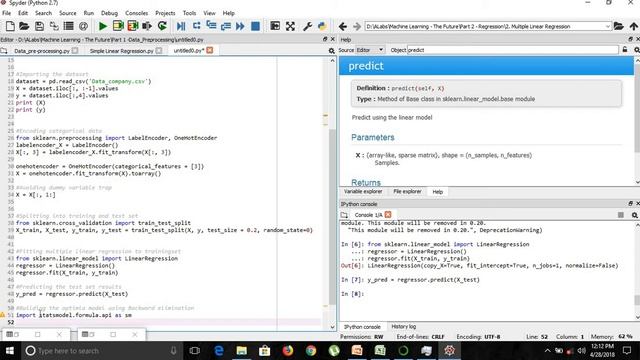The height and width of the screenshot is (360, 640).
Task: Browse for a working directory
Action: point(619,26)
